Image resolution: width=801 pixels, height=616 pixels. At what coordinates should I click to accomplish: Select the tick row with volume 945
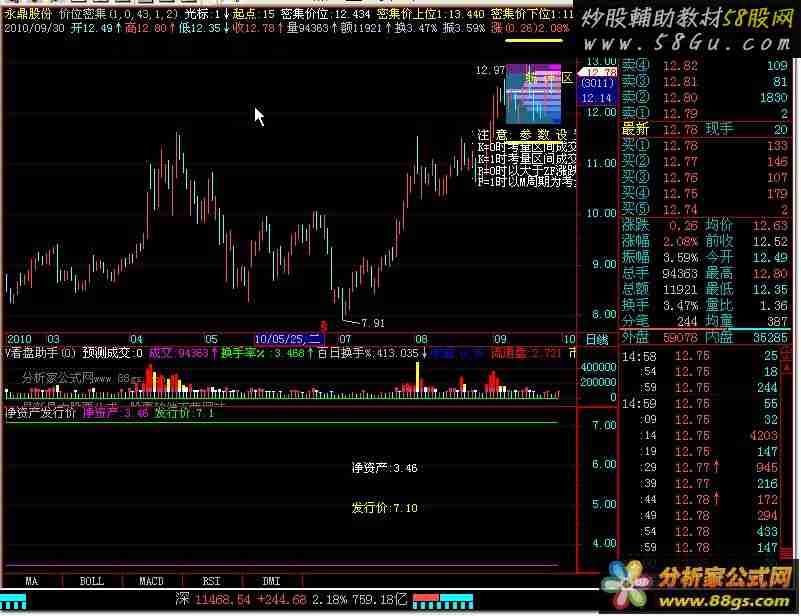click(700, 467)
